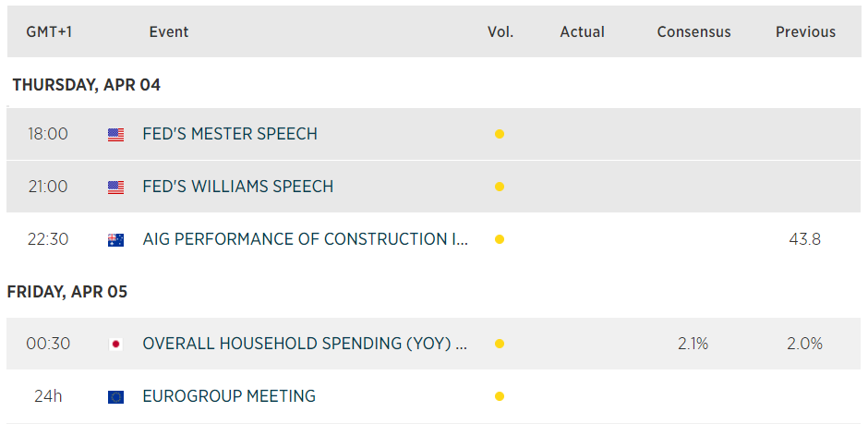The width and height of the screenshot is (868, 424).
Task: Click the Previous column header
Action: point(805,32)
